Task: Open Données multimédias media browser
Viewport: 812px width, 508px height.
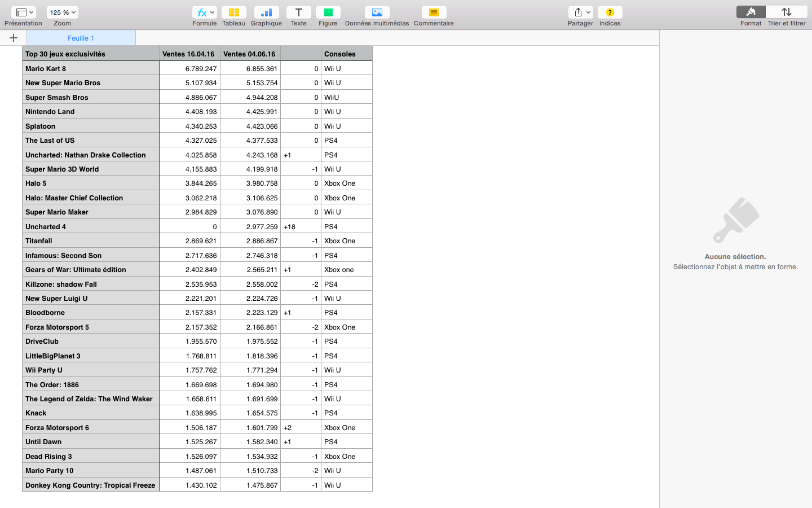Action: (x=377, y=12)
